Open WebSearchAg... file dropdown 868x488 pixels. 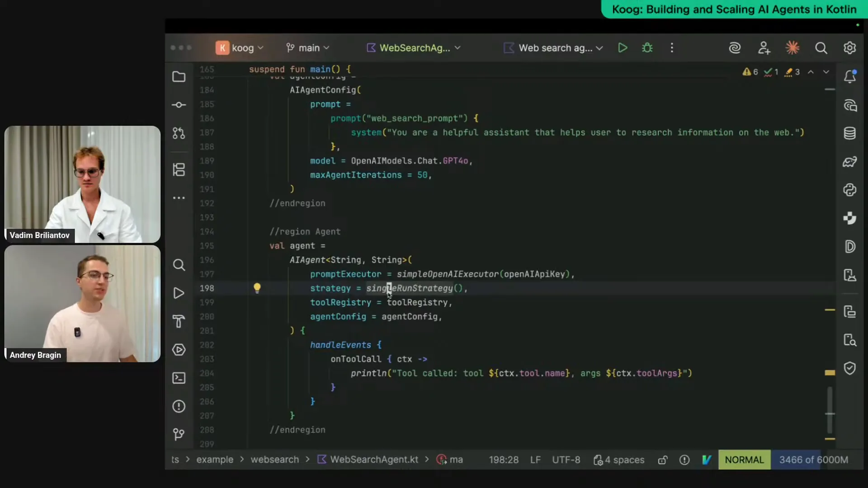tap(414, 48)
